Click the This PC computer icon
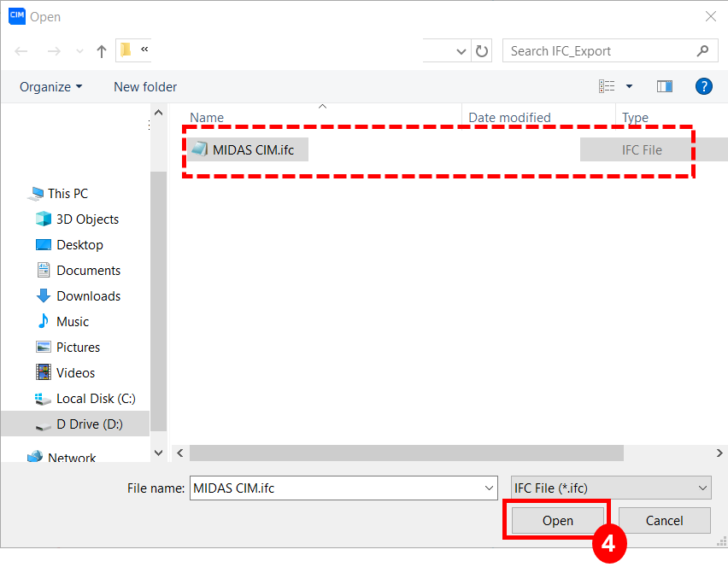The image size is (728, 567). [35, 194]
